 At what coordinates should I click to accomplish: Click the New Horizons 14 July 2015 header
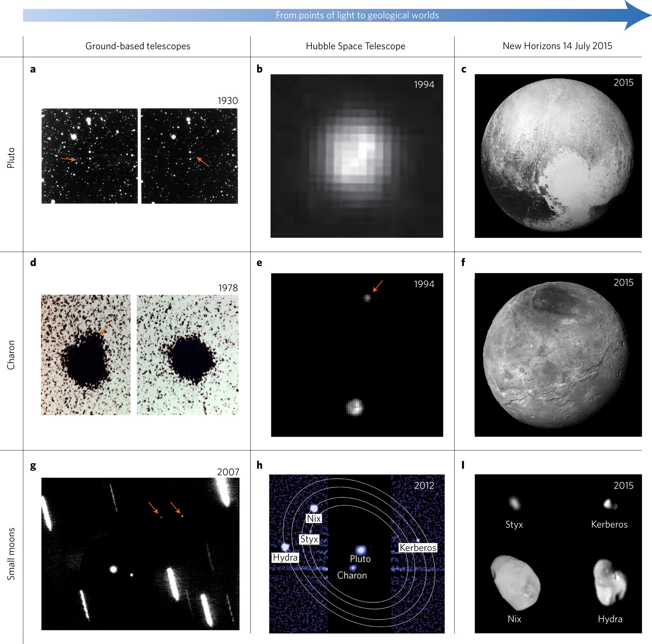[557, 46]
